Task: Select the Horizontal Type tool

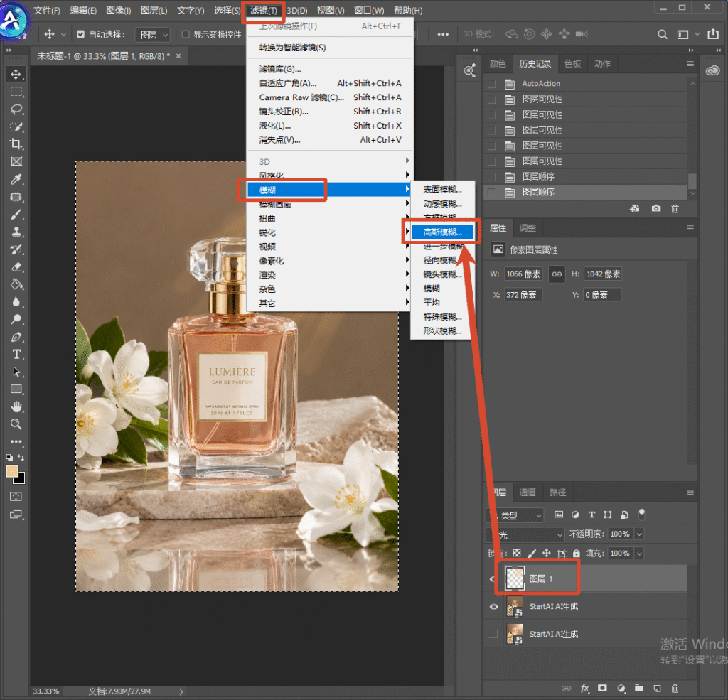Action: tap(16, 355)
